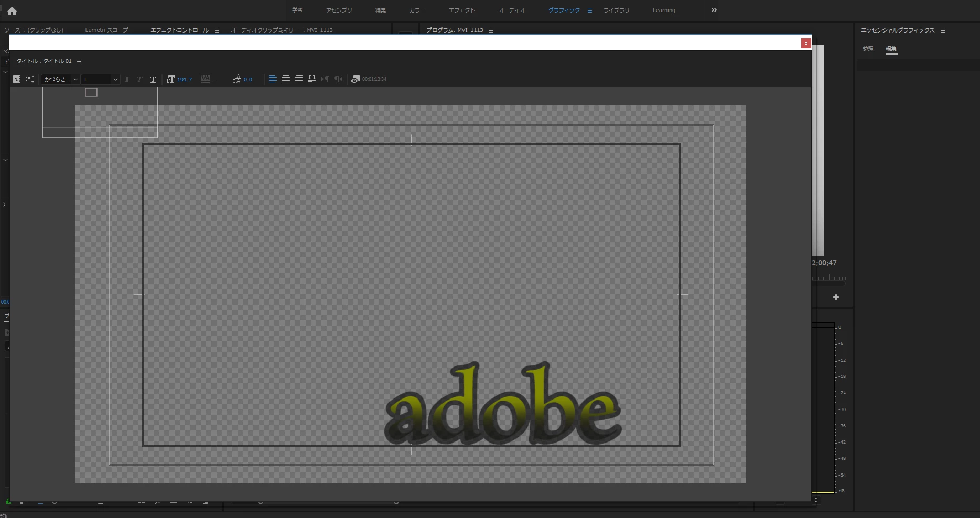Click the program timecode 2;00;47

(x=824, y=263)
